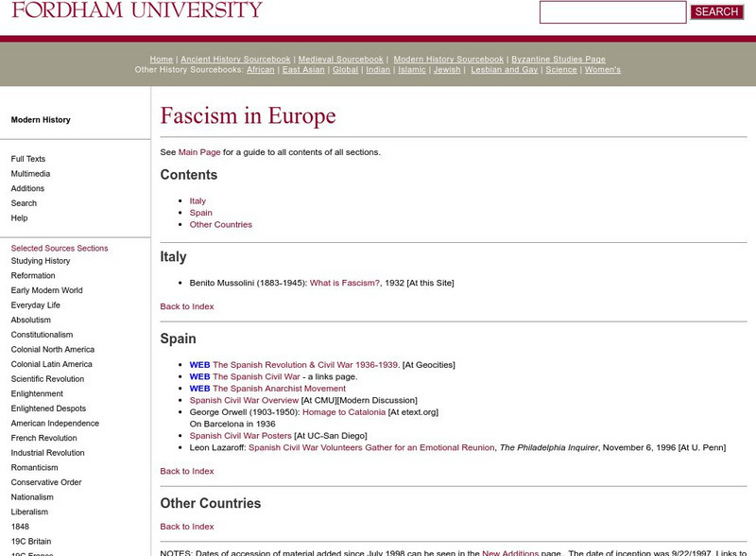Image resolution: width=756 pixels, height=556 pixels.
Task: Open the Ancient History Sourcebook
Action: tap(232, 59)
